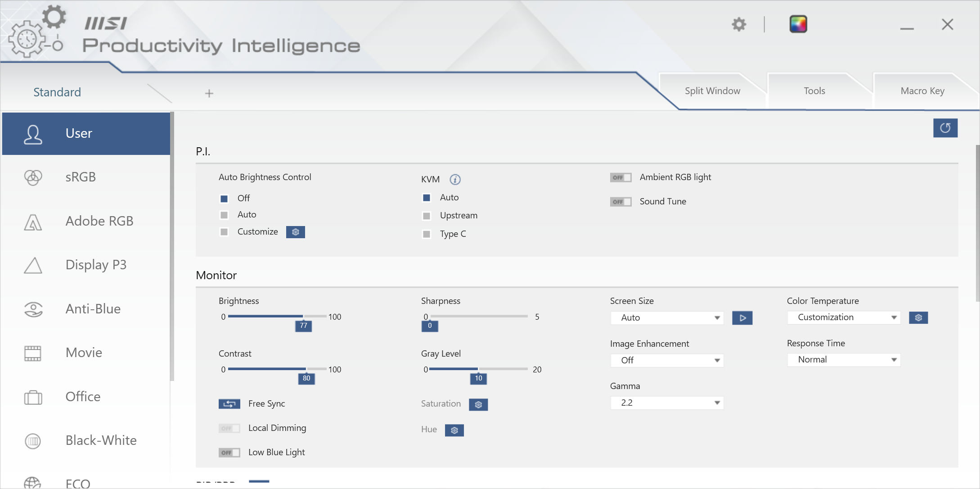Add a new profile with plus icon
This screenshot has width=980, height=489.
[209, 93]
